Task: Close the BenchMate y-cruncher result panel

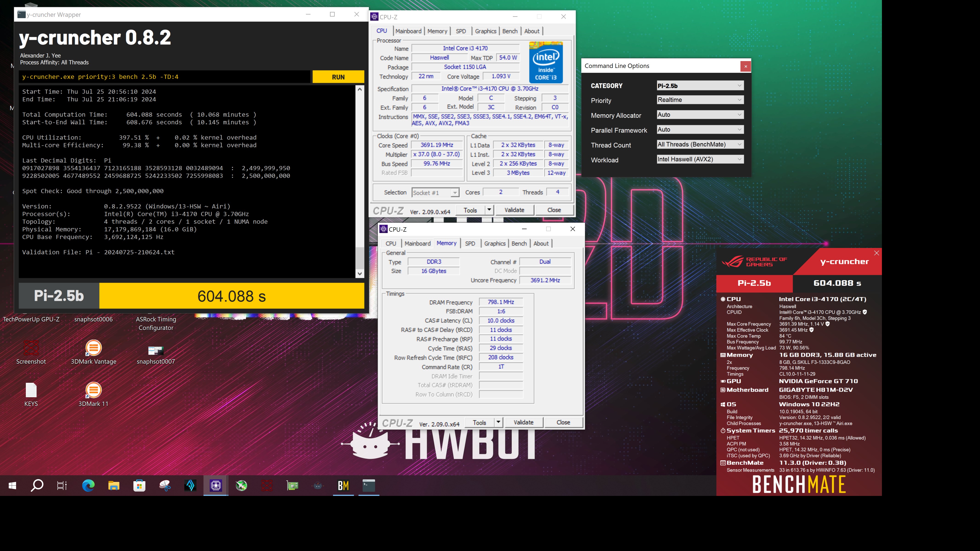Action: click(x=876, y=253)
